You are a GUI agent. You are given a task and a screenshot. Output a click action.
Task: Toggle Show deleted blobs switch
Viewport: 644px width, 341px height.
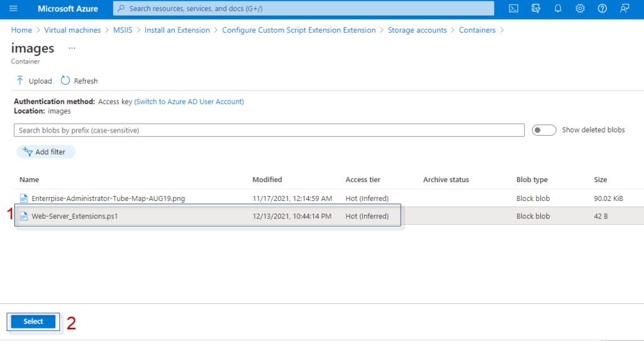pyautogui.click(x=544, y=130)
